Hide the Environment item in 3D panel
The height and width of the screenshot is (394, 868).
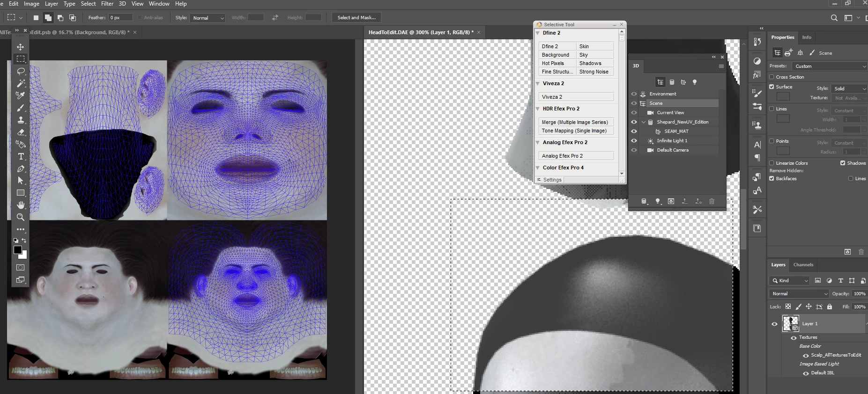pos(634,94)
